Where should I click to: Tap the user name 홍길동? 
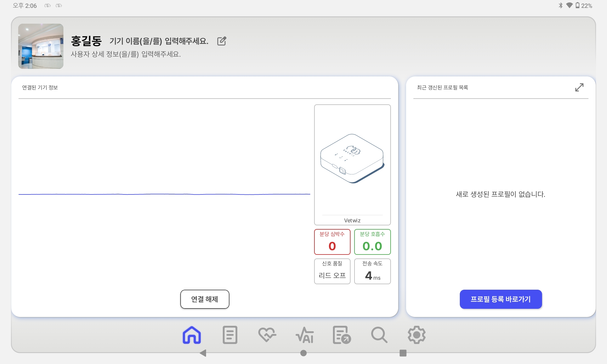click(86, 41)
